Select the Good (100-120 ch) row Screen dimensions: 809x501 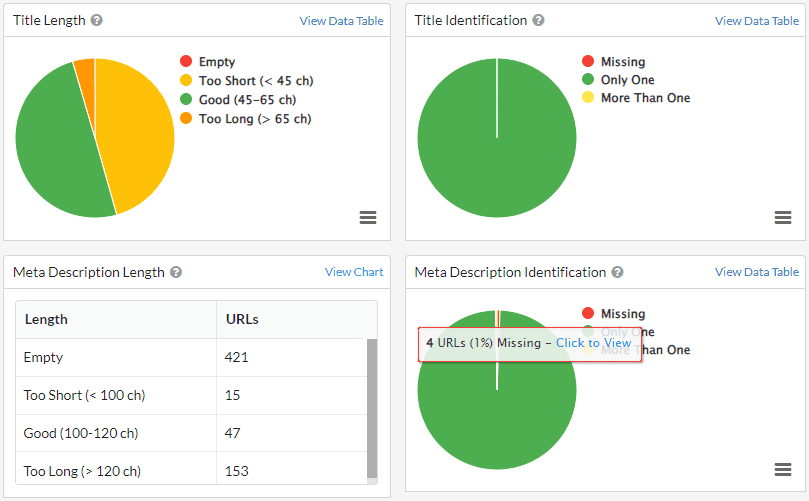coord(191,433)
